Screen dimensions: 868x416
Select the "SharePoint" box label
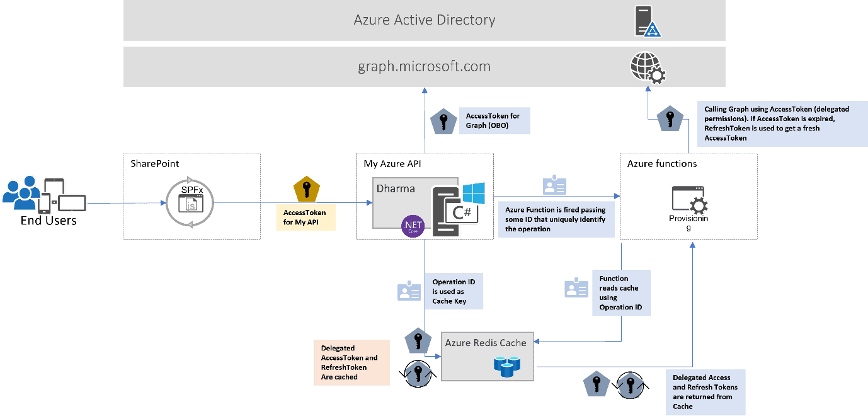tap(155, 164)
